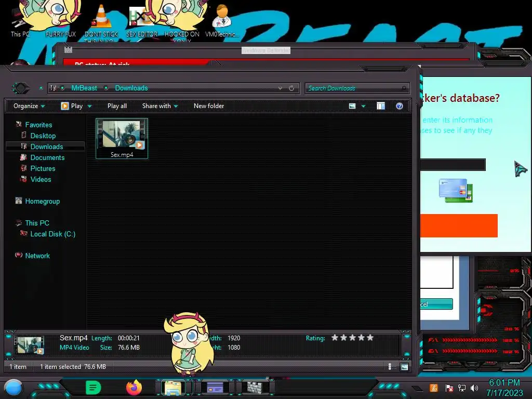
Task: Focus the Search Downloads field
Action: click(x=357, y=88)
